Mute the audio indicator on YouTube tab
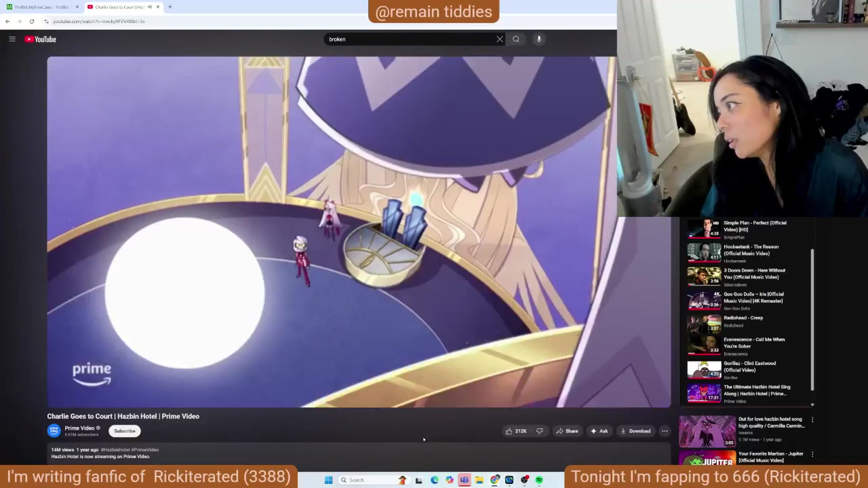Image resolution: width=868 pixels, height=488 pixels. coord(150,7)
